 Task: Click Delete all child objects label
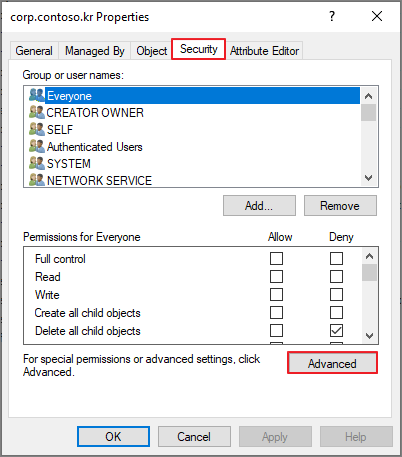(88, 331)
